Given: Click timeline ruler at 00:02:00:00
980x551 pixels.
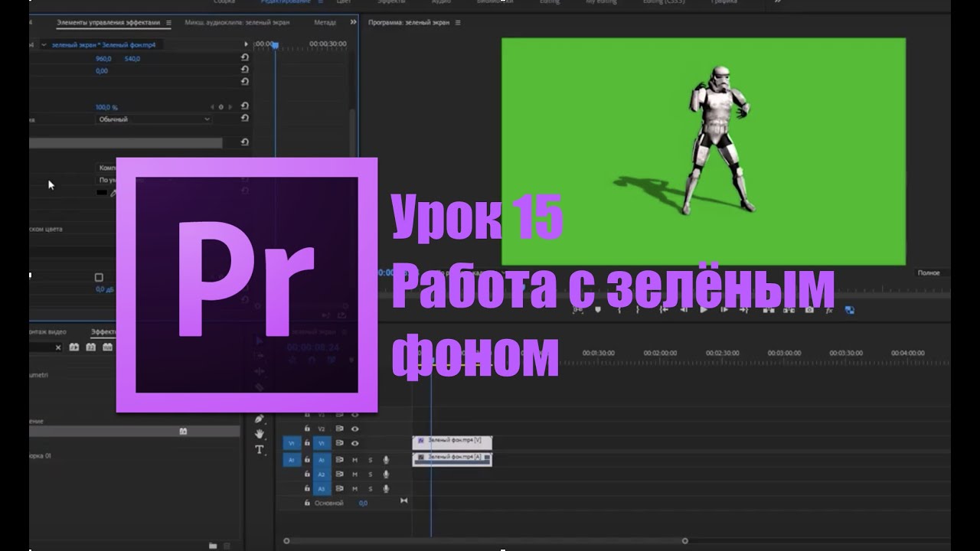Looking at the screenshot, I should [659, 353].
